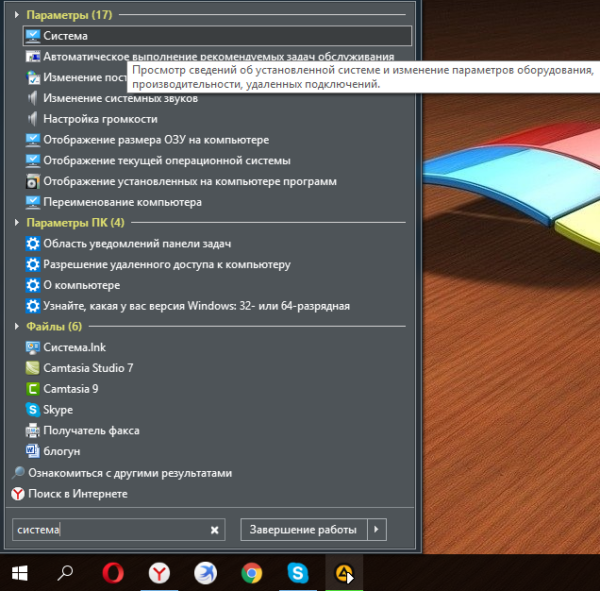This screenshot has height=591, width=600.
Task: Open Skype from the taskbar
Action: pyautogui.click(x=298, y=573)
